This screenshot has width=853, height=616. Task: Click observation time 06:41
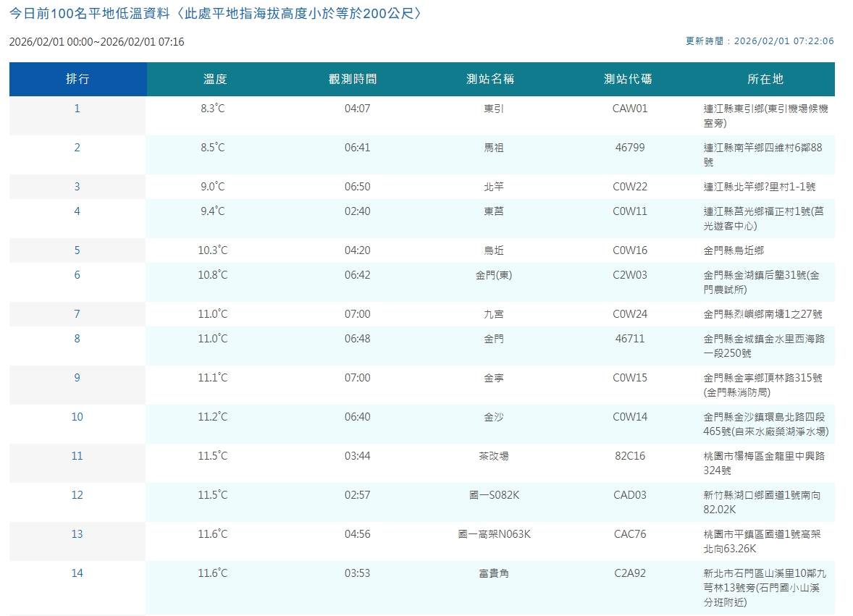click(x=358, y=148)
